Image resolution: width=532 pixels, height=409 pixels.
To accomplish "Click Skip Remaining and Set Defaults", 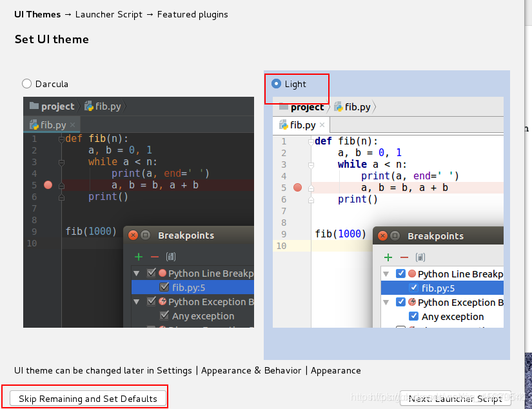I will (x=88, y=399).
